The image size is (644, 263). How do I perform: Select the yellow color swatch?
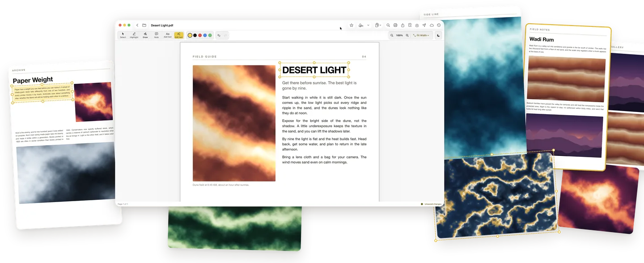tap(190, 35)
